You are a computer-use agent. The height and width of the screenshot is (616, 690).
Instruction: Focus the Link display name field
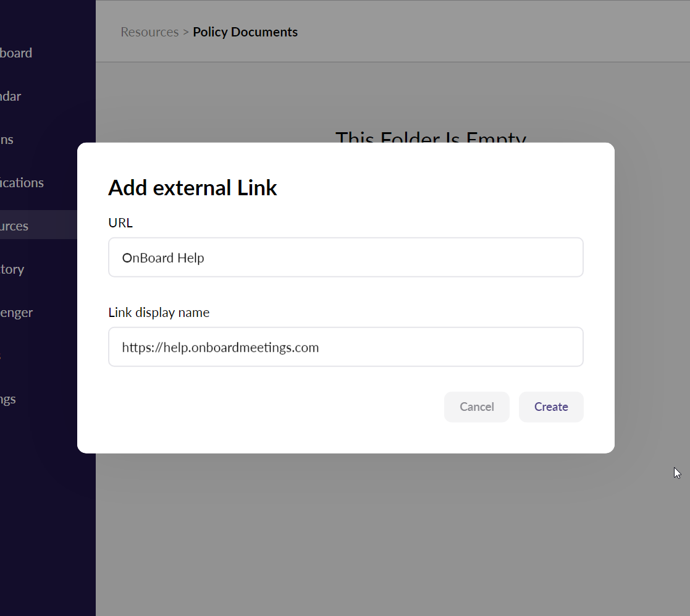[346, 347]
